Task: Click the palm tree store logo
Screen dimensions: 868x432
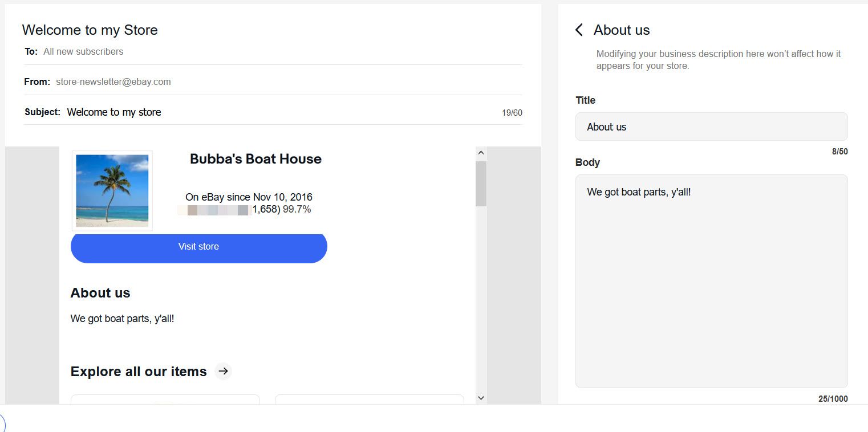Action: pos(112,191)
